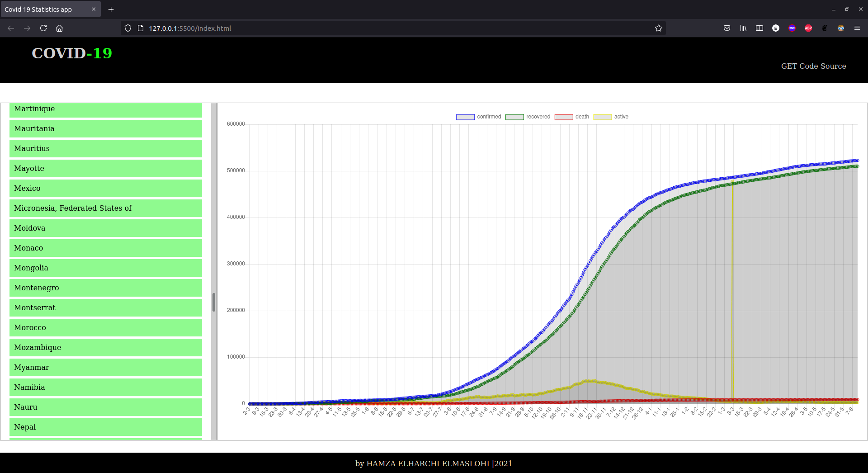Select Mongolia from the country list
Screen dimensions: 868x473
coord(106,268)
